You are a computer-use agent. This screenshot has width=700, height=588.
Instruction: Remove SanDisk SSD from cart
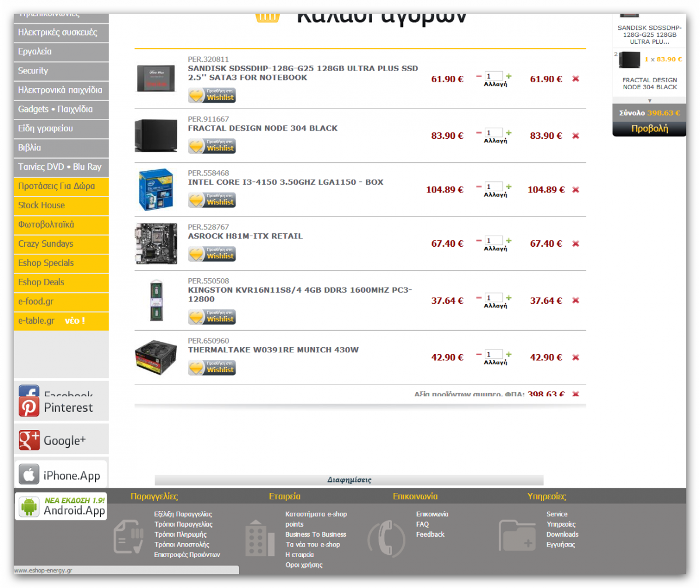click(576, 79)
